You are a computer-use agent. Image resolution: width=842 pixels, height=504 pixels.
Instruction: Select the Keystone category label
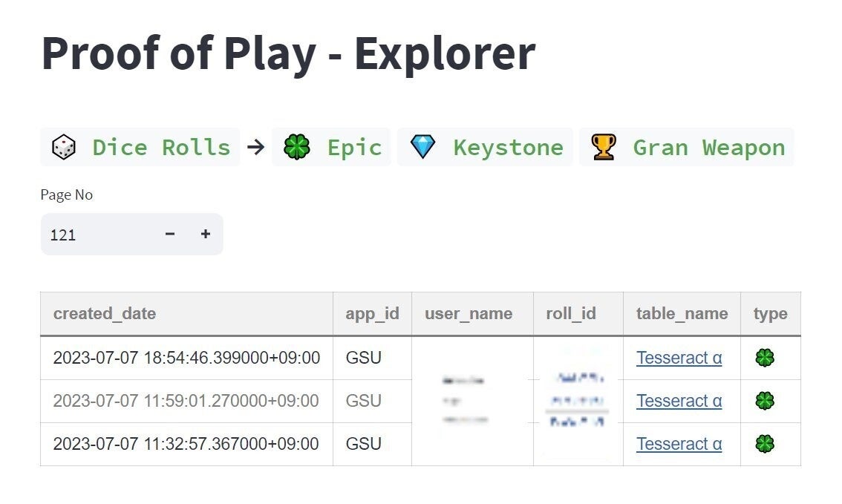click(508, 147)
